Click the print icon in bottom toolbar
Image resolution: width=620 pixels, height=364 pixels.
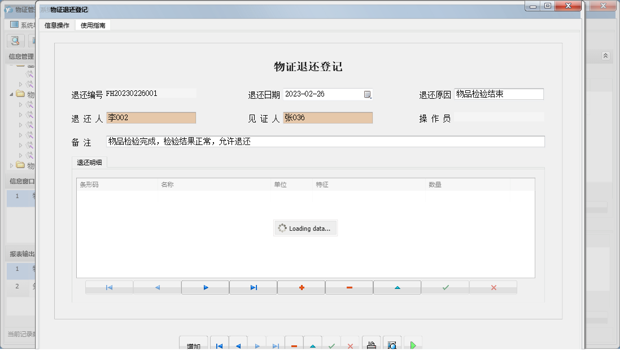point(371,344)
